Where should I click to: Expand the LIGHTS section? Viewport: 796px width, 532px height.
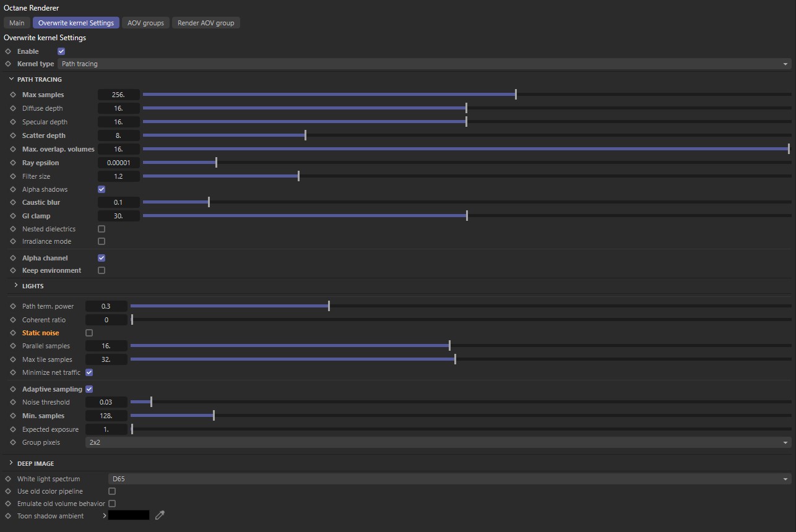[x=16, y=286]
